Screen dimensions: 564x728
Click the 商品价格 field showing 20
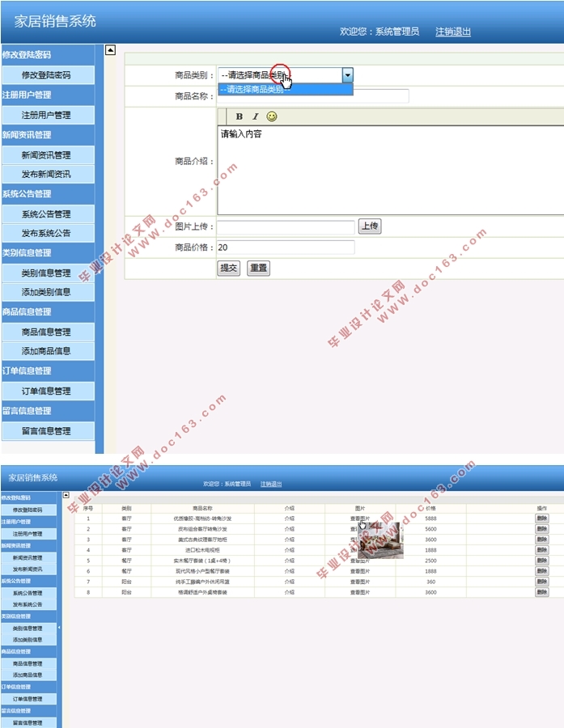click(286, 248)
